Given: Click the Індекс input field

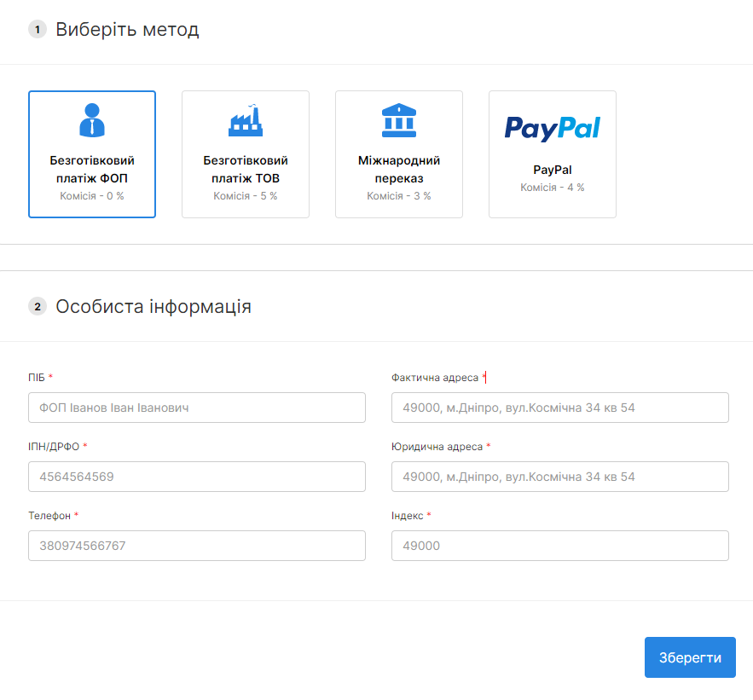Looking at the screenshot, I should 559,546.
